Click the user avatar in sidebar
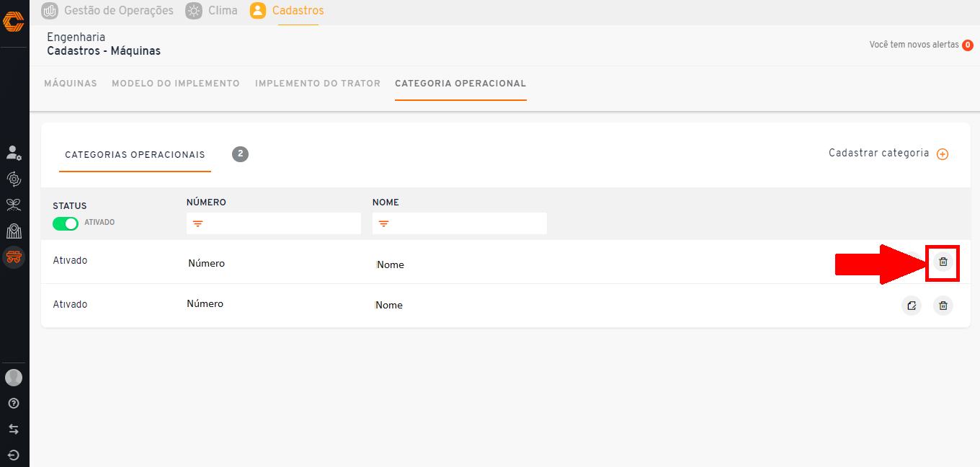 [14, 378]
